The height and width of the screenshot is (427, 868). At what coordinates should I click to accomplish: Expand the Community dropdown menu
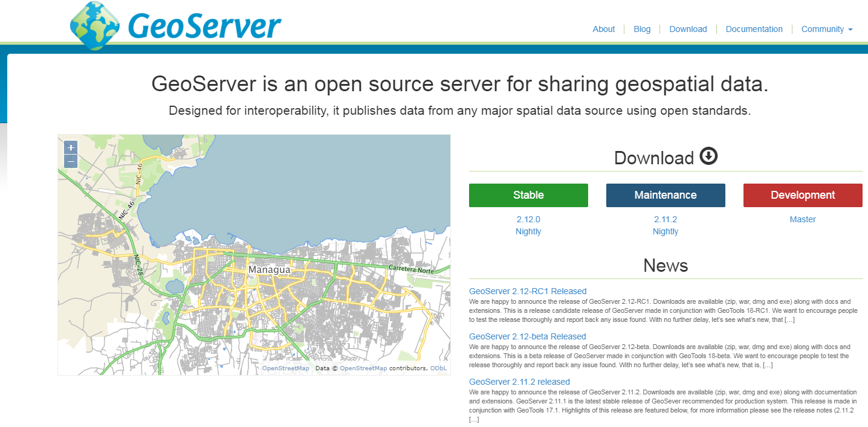pos(827,29)
